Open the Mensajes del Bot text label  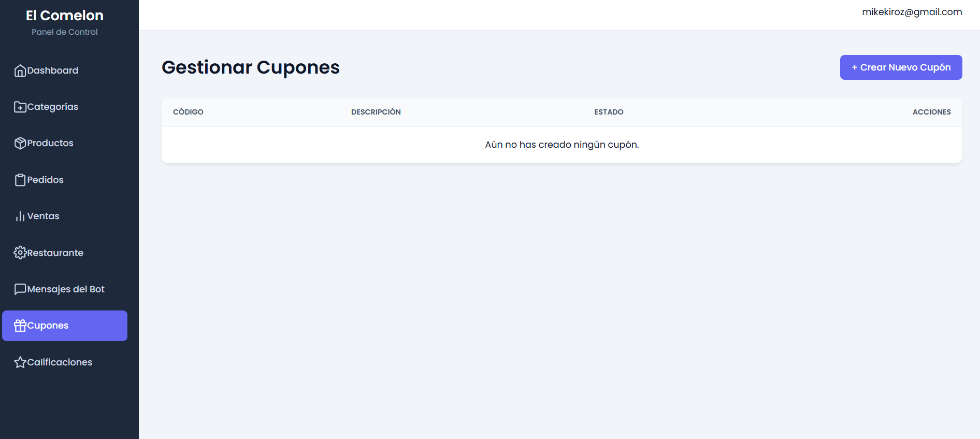tap(66, 289)
